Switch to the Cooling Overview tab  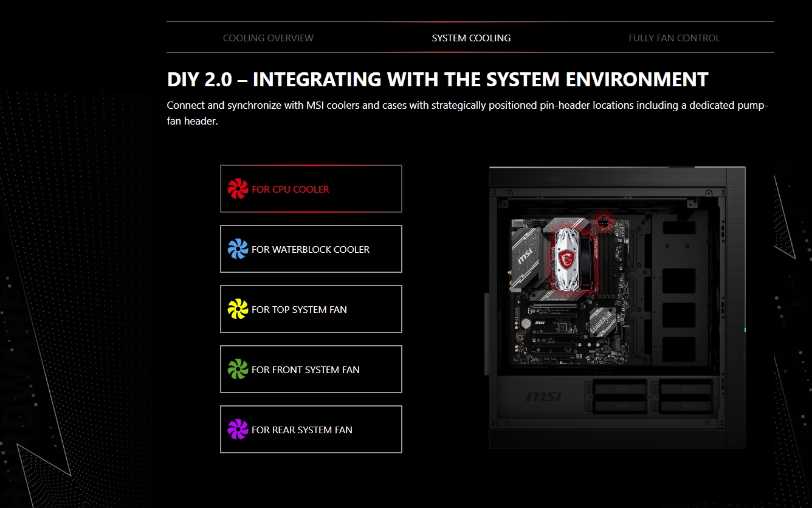click(x=268, y=38)
